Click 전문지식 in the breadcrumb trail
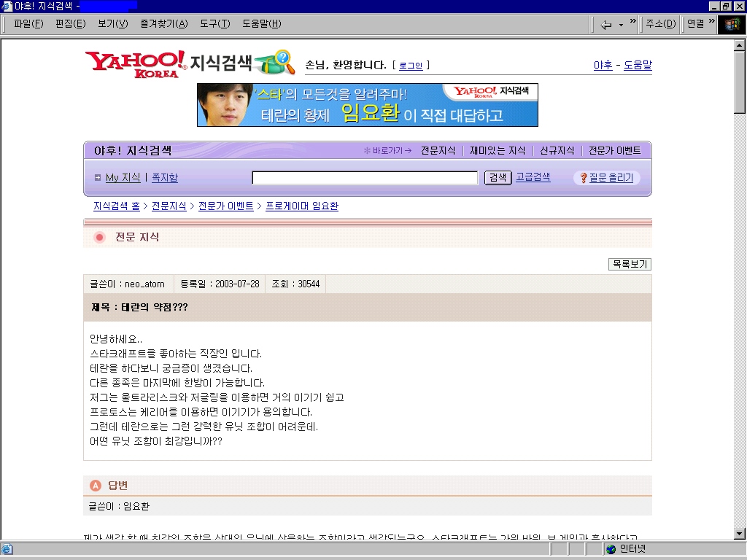The height and width of the screenshot is (560, 747). click(x=169, y=206)
